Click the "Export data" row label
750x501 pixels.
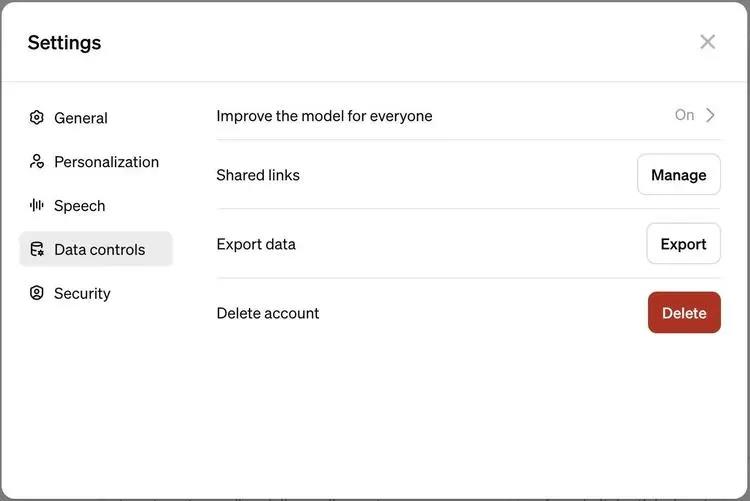[256, 244]
